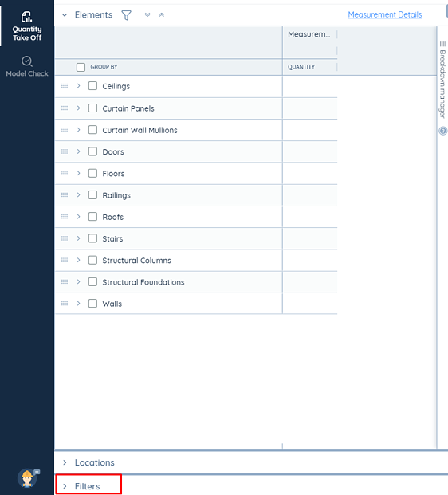Open the Model Check module

(27, 66)
